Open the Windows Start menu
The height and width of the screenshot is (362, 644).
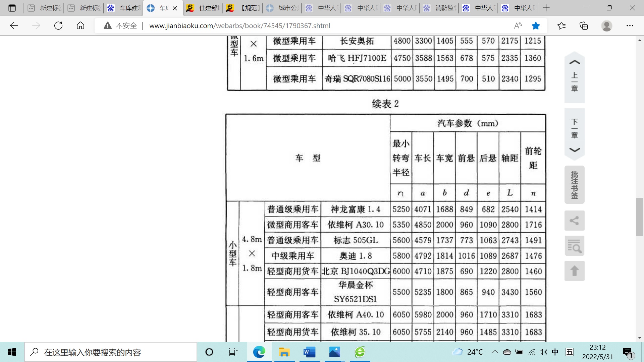coord(12,352)
